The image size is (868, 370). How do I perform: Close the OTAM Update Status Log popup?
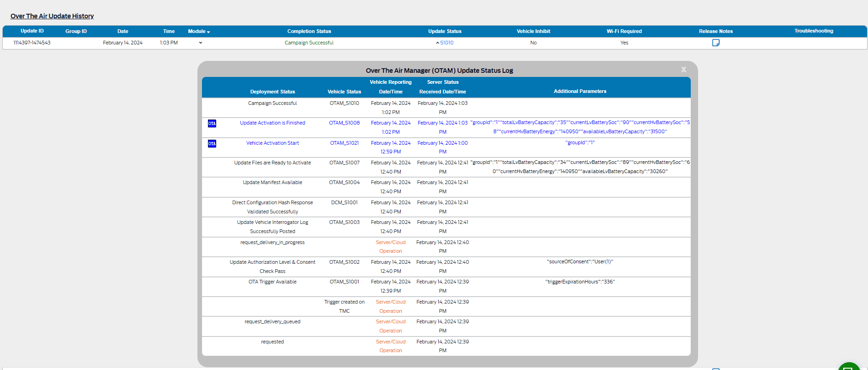(683, 70)
